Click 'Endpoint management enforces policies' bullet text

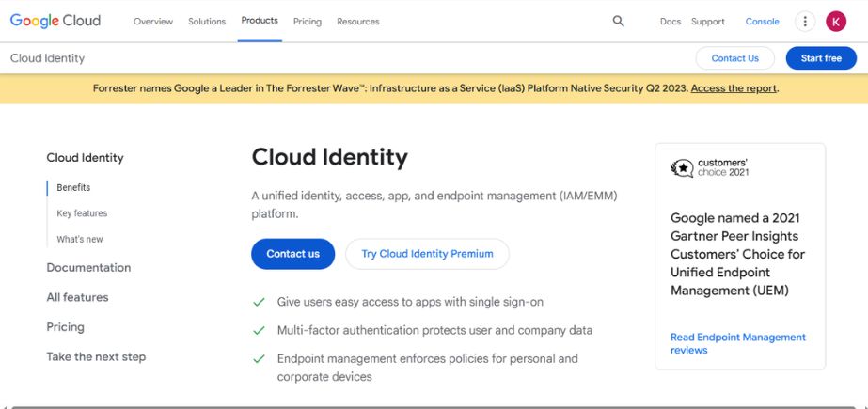(427, 368)
